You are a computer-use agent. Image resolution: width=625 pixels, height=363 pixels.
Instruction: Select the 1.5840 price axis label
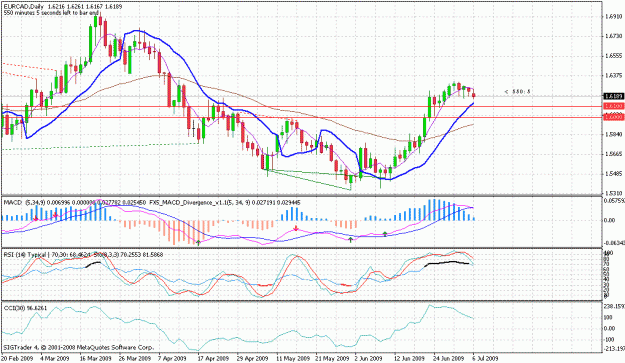pyautogui.click(x=613, y=134)
